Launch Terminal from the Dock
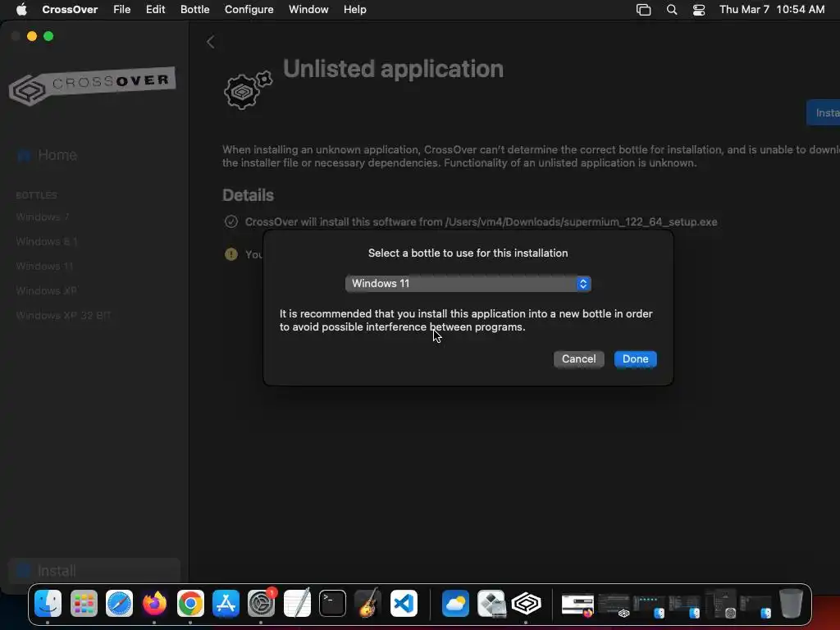The image size is (840, 630). [332, 603]
